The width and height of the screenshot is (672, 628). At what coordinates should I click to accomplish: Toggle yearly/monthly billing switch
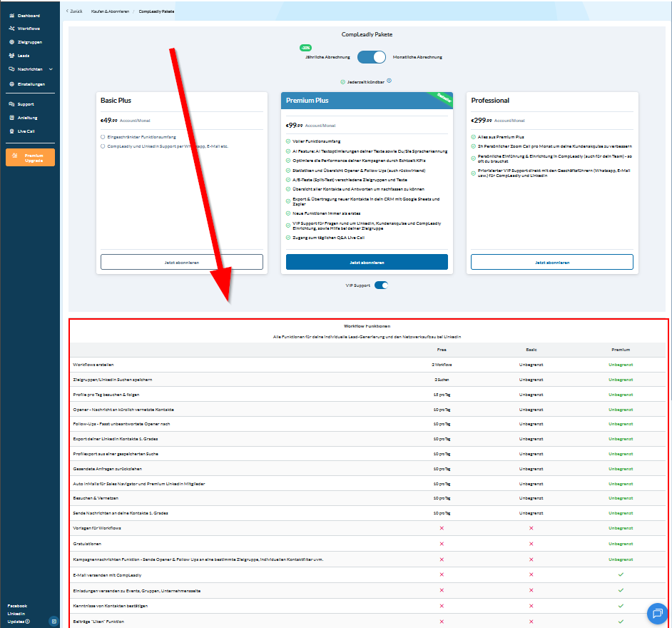(372, 57)
